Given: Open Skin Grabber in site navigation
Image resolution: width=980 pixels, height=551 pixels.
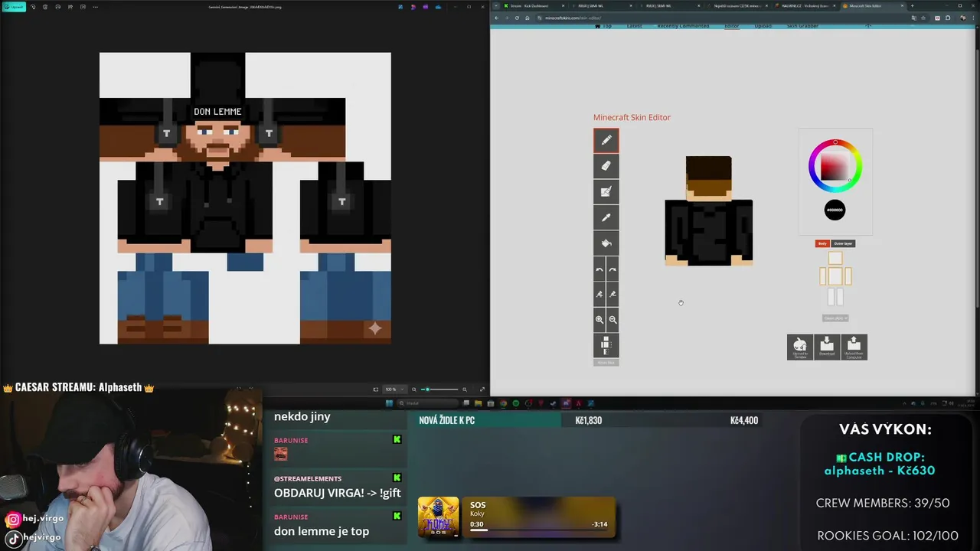Looking at the screenshot, I should click(802, 26).
